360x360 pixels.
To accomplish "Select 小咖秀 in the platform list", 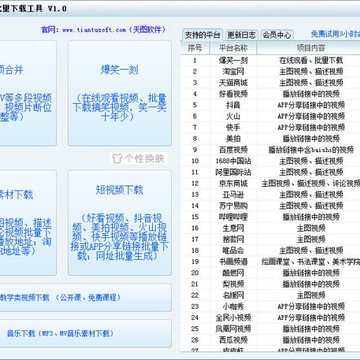I will 233,306.
